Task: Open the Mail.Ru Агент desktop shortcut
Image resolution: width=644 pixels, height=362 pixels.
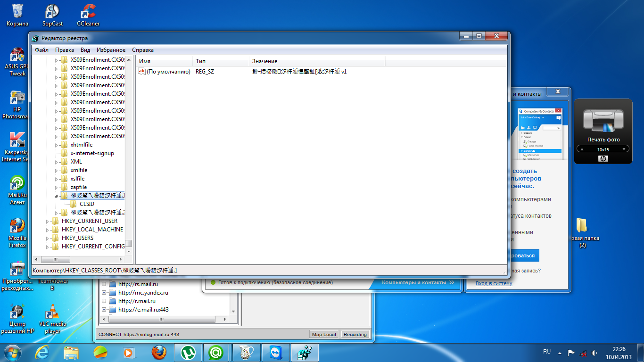Action: click(17, 190)
